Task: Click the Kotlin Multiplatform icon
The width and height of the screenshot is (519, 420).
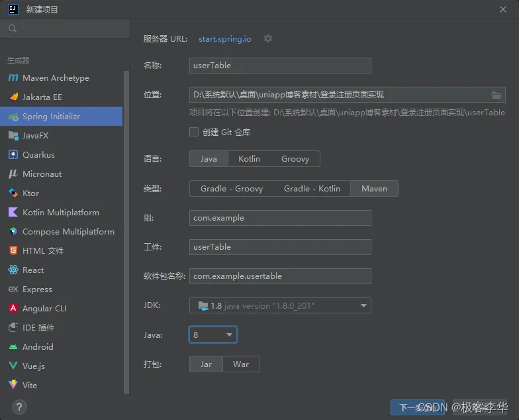Action: coord(13,212)
